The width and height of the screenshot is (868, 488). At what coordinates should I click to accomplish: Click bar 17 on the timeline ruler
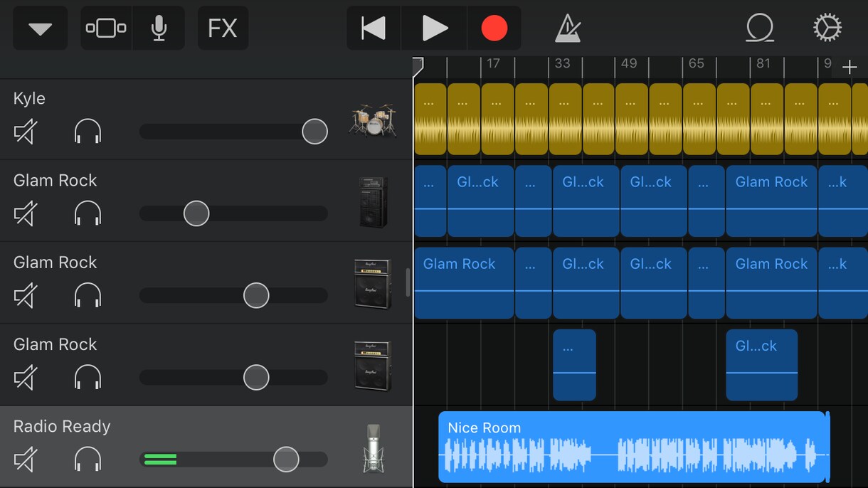[493, 64]
